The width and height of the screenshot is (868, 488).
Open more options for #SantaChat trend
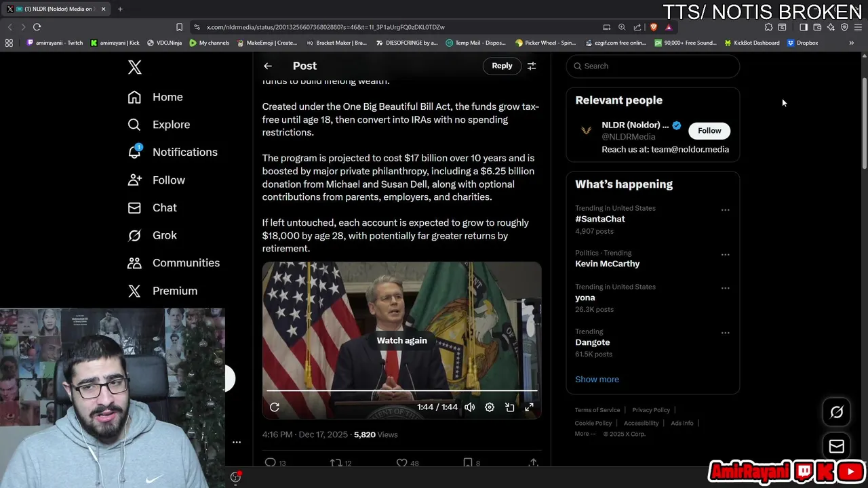click(x=725, y=209)
